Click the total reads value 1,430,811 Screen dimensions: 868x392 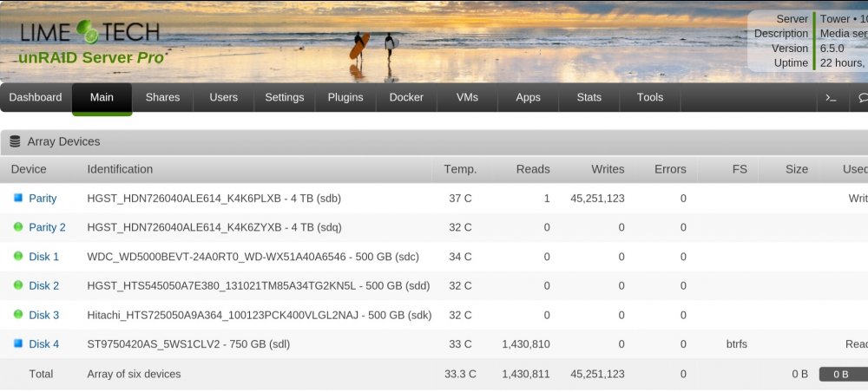(526, 374)
